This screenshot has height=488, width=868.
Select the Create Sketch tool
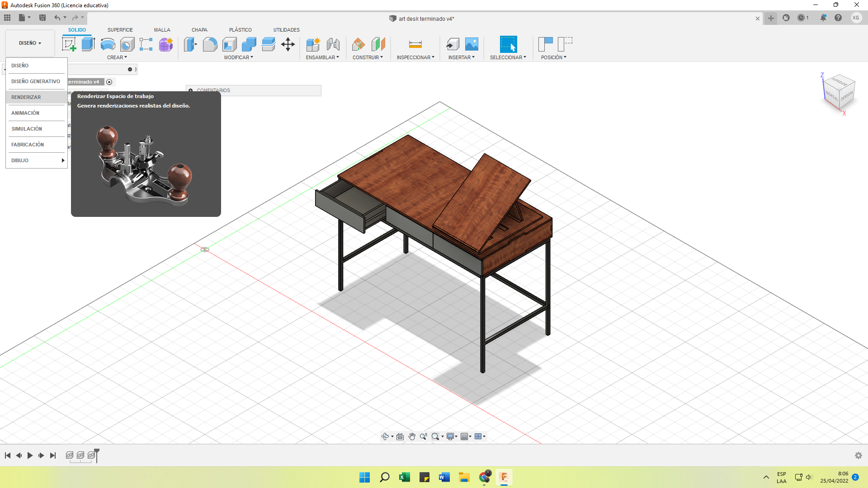point(69,44)
